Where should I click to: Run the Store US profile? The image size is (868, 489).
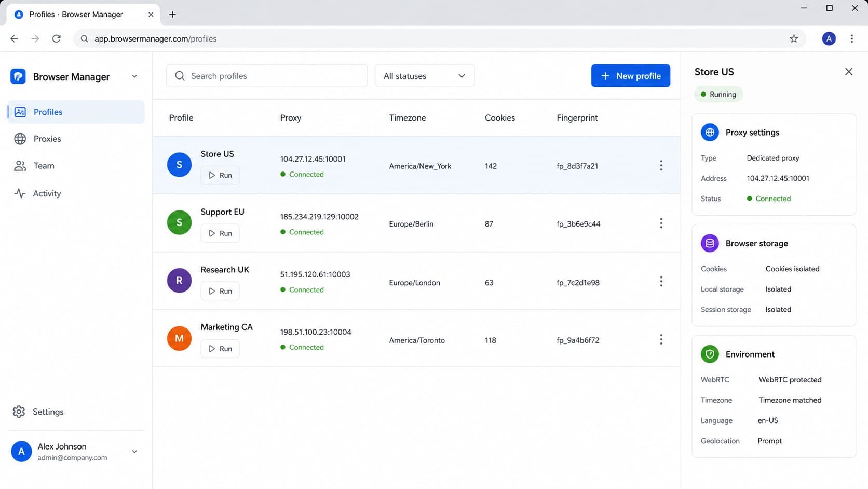click(x=220, y=175)
